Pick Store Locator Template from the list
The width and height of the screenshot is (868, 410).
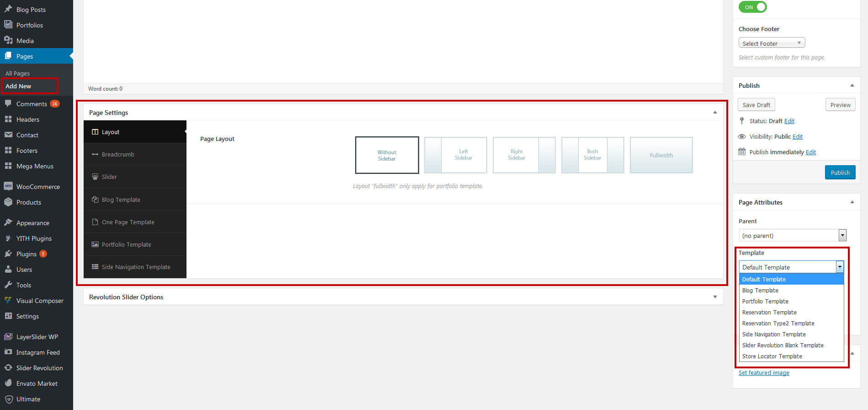(x=791, y=356)
